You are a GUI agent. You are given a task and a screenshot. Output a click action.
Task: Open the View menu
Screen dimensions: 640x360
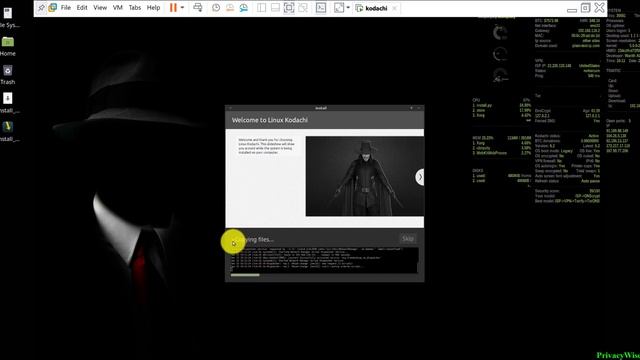pos(100,8)
